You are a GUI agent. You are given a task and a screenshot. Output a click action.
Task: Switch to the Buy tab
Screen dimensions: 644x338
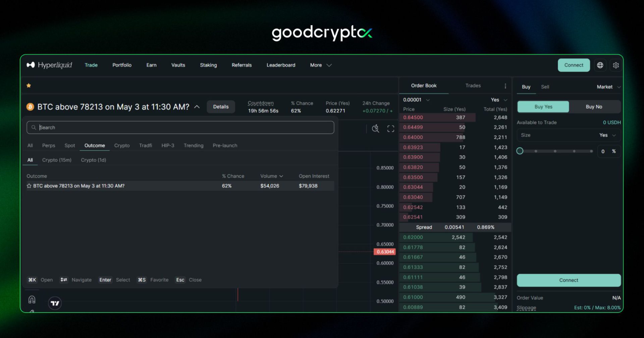(526, 87)
